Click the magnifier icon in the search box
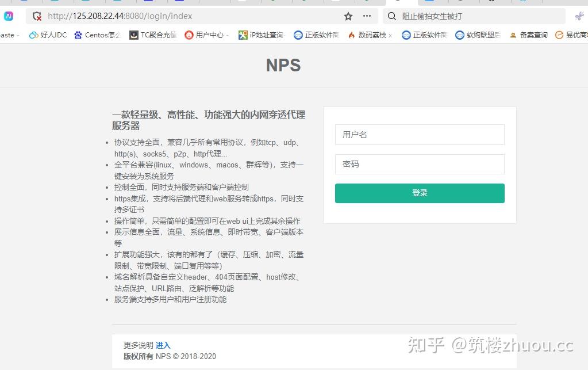The width and height of the screenshot is (588, 370). [x=391, y=16]
